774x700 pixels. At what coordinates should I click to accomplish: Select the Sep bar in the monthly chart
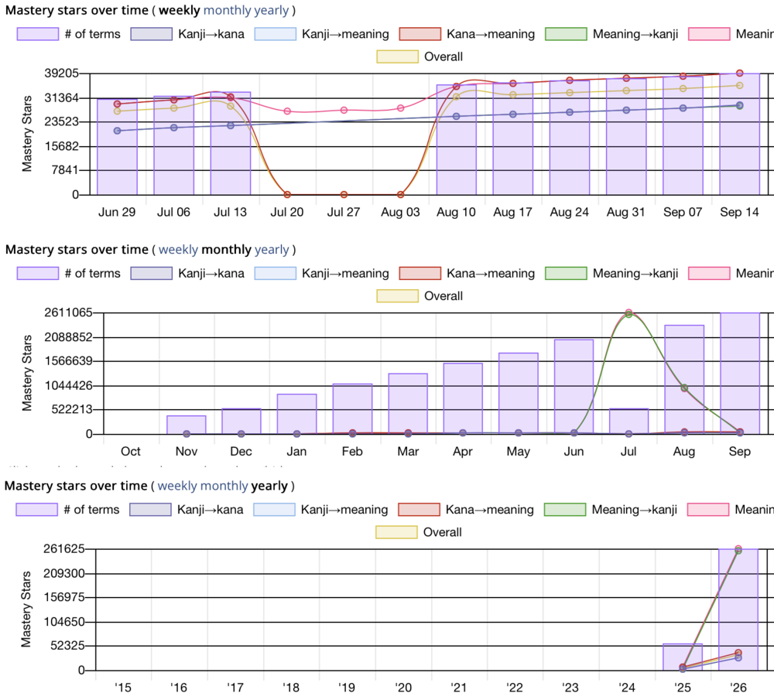tap(740, 374)
